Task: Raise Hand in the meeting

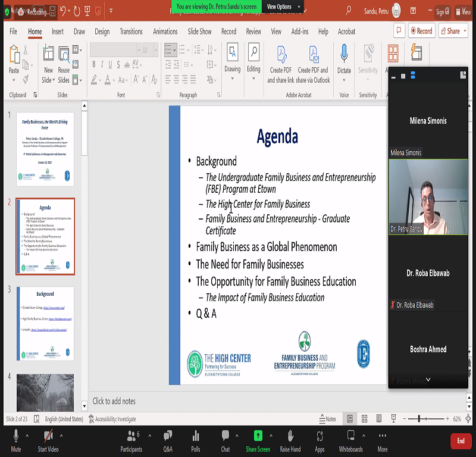Action: coord(290,439)
